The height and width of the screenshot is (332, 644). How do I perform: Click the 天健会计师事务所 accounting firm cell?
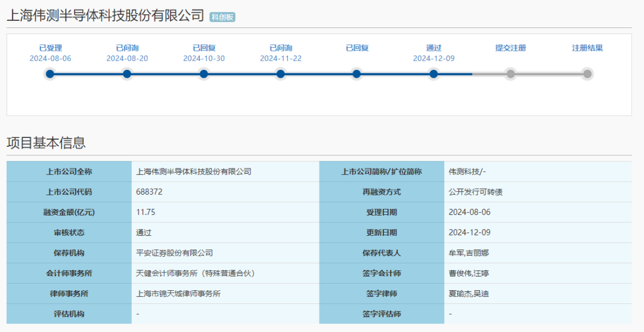click(x=196, y=273)
